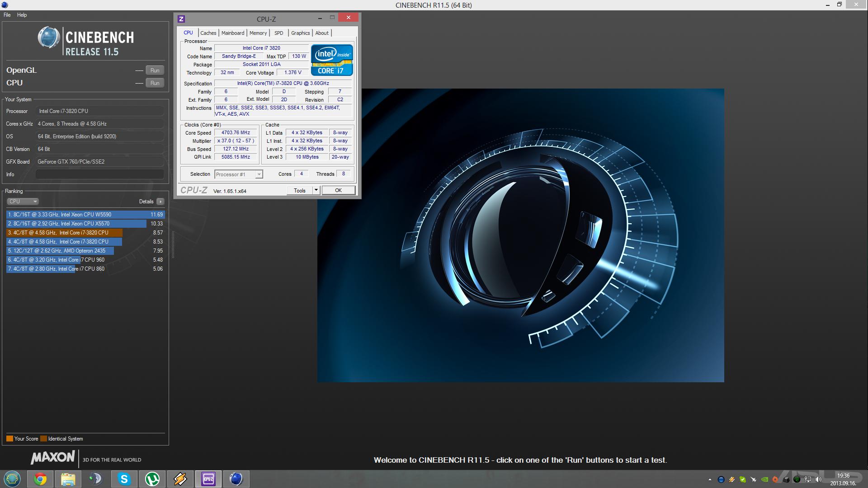The height and width of the screenshot is (488, 868).
Task: Open the Processor #1 selection dropdown
Action: click(x=239, y=174)
